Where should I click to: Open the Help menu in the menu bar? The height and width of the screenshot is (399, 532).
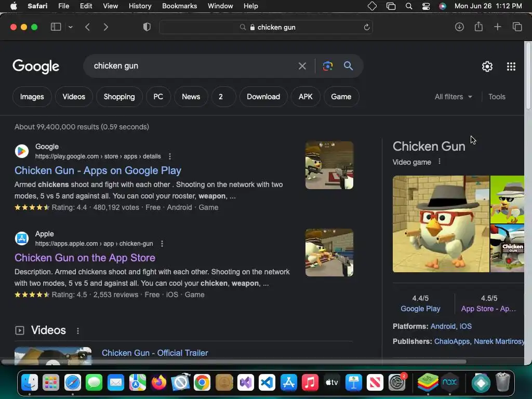click(251, 6)
